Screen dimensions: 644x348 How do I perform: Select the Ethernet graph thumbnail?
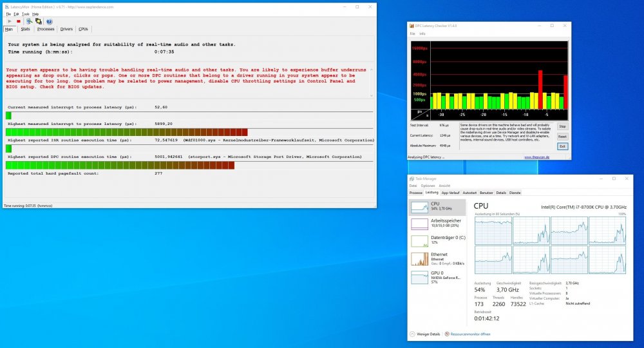pyautogui.click(x=419, y=259)
